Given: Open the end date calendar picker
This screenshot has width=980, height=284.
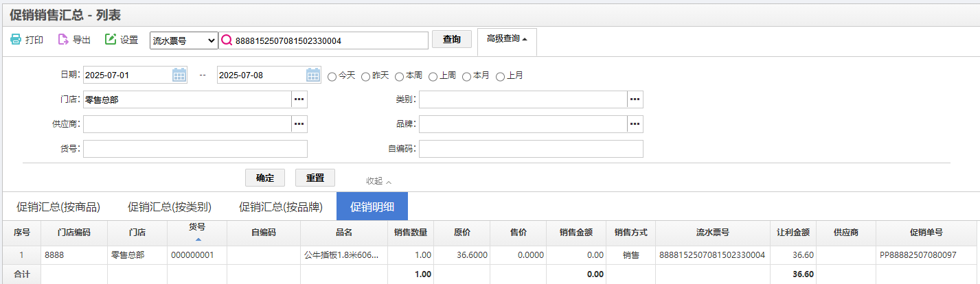Looking at the screenshot, I should tap(313, 75).
